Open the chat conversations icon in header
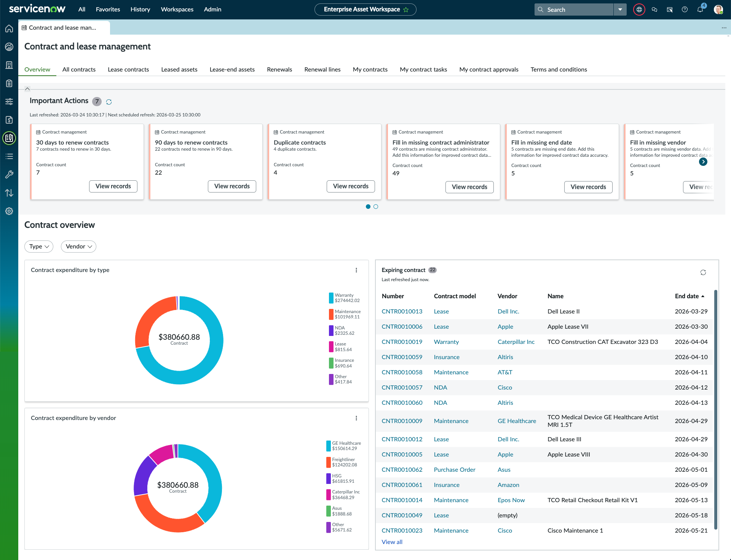Viewport: 731px width, 560px height. (654, 10)
